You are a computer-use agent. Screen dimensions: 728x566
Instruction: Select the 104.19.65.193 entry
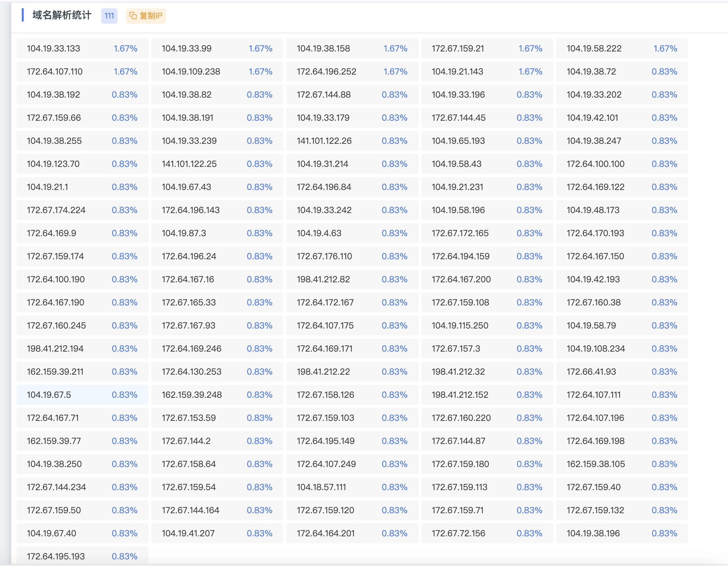coord(487,141)
